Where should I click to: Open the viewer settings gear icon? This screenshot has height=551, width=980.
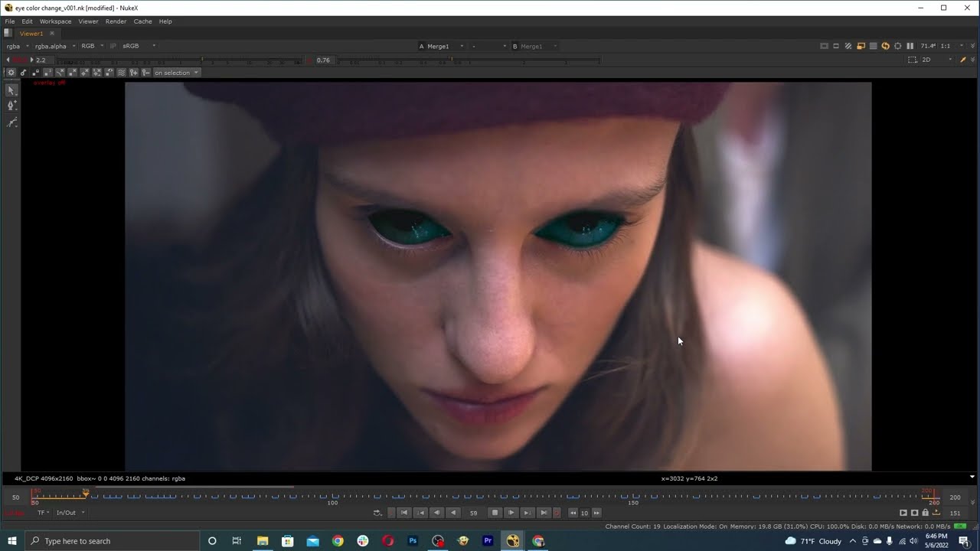pos(11,73)
